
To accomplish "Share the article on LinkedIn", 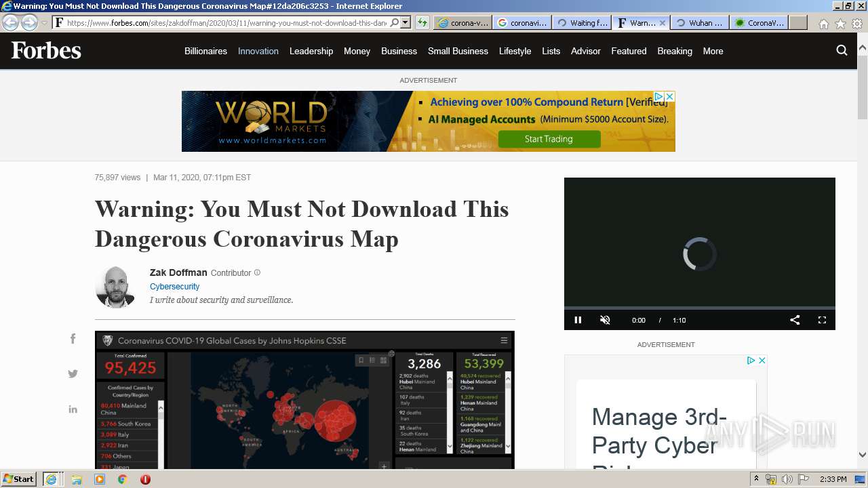I will tap(73, 409).
